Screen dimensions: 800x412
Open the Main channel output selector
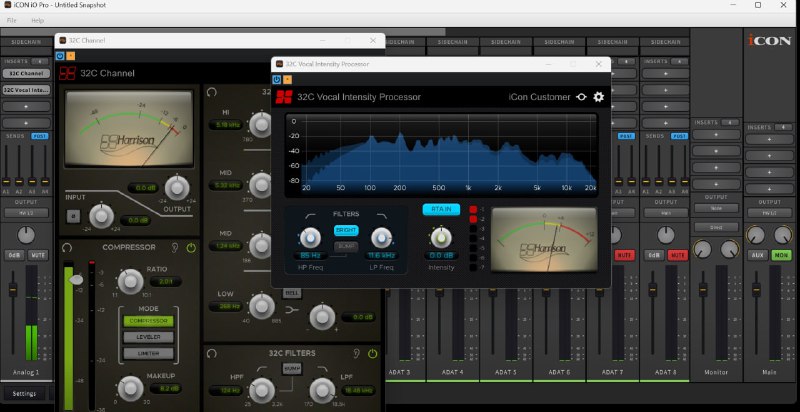tap(769, 213)
